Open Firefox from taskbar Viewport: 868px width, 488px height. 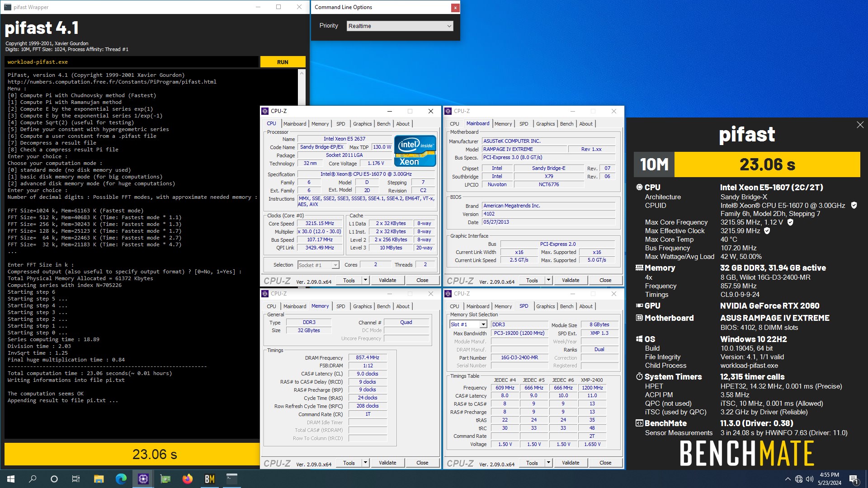(188, 479)
